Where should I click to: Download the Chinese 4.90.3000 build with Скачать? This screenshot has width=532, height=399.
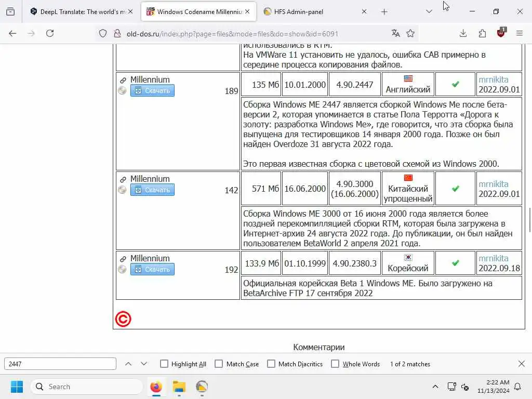pyautogui.click(x=152, y=190)
